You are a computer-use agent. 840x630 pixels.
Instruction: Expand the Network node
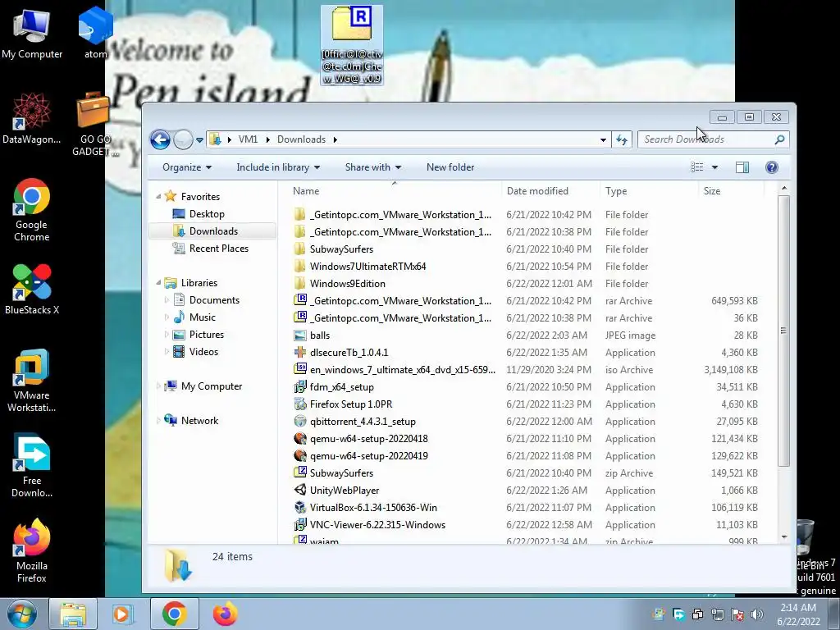(x=158, y=421)
